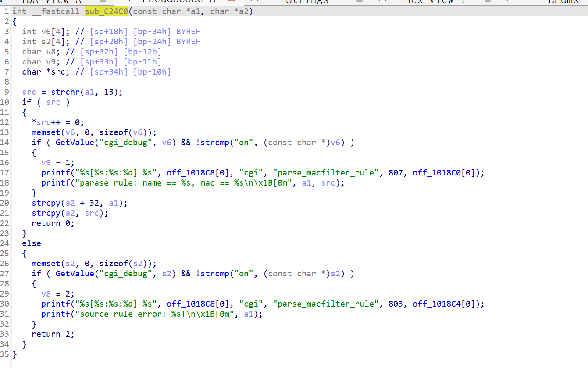Click GetValue in the v6 condition
The image size is (588, 368).
[x=75, y=143]
